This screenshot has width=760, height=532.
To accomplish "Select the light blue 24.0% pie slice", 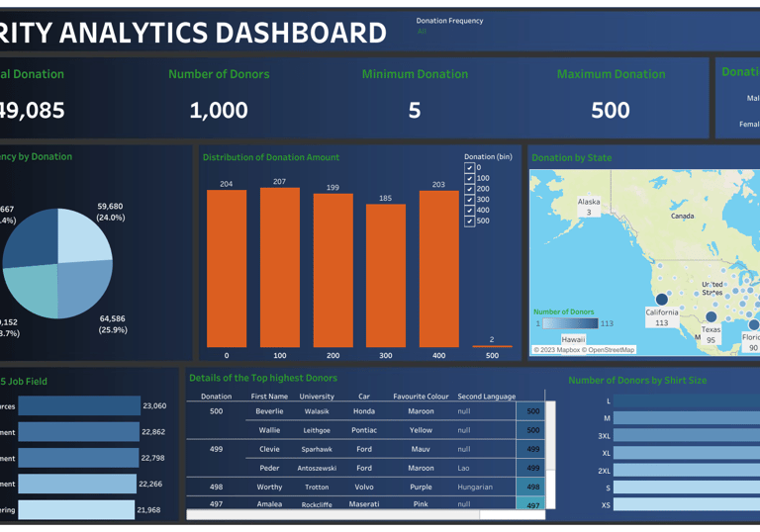I will pyautogui.click(x=83, y=237).
